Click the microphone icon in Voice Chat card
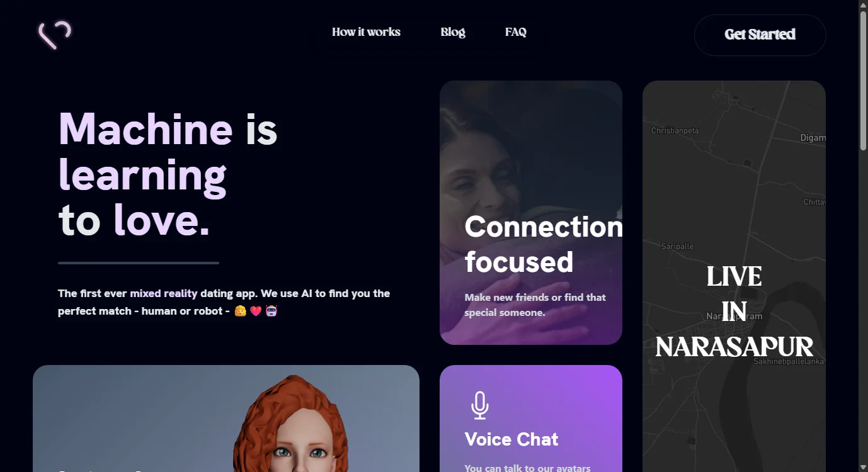 [x=480, y=405]
